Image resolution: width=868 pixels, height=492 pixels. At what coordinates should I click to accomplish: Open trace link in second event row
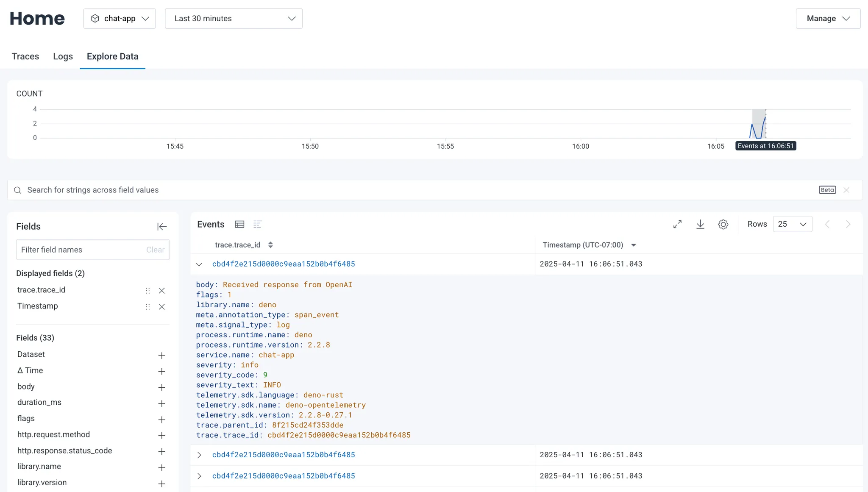284,455
